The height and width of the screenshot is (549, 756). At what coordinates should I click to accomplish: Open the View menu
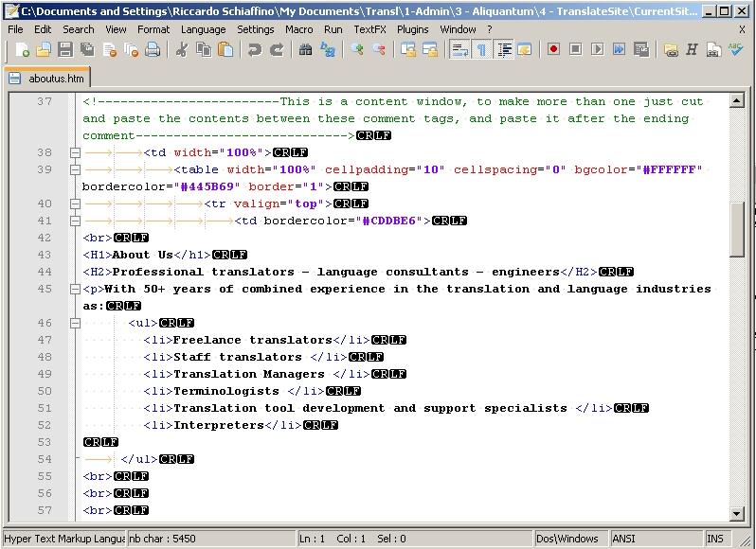[116, 29]
